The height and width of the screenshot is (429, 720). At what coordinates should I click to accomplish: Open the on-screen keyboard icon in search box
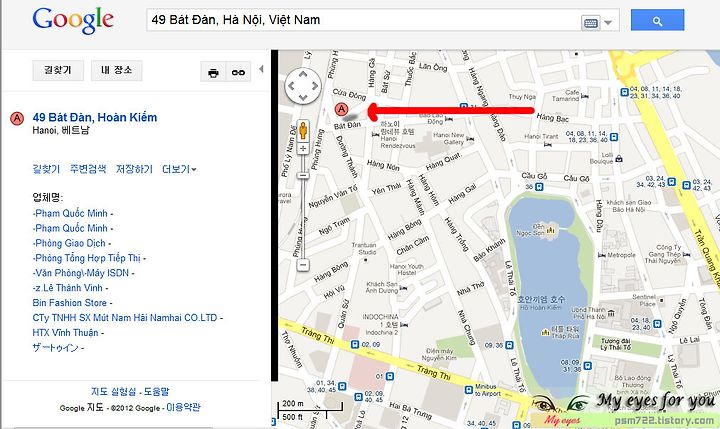pyautogui.click(x=590, y=23)
